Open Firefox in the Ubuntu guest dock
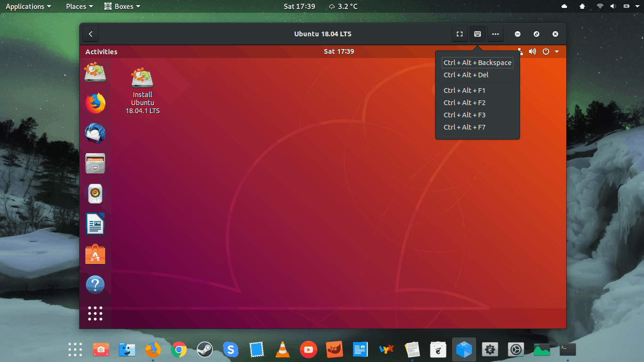The width and height of the screenshot is (644, 362). [95, 103]
